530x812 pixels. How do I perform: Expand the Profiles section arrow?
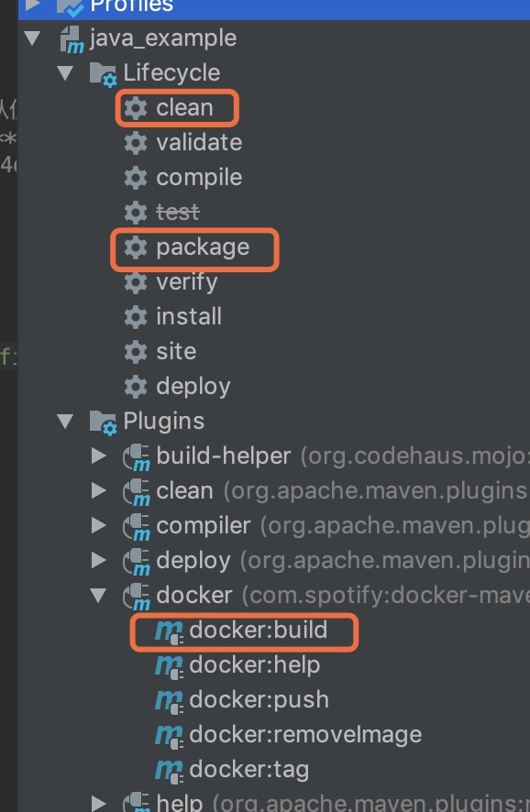33,5
